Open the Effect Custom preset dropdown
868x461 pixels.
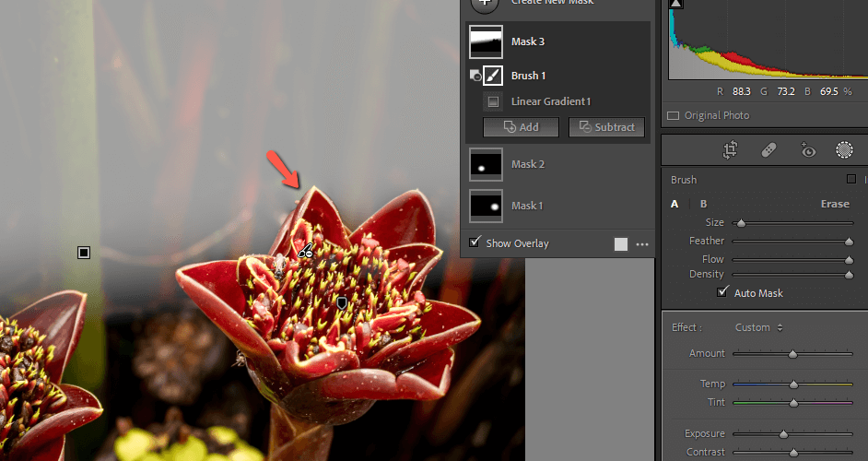759,327
